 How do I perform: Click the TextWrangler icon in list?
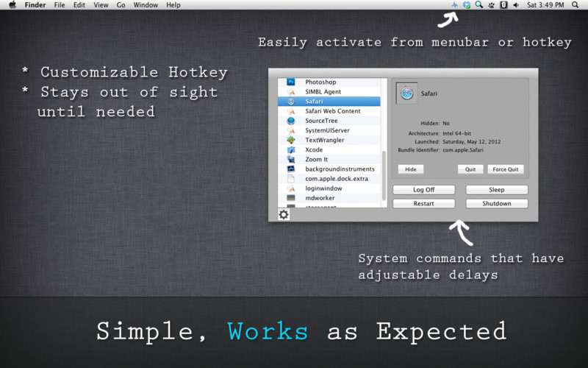[290, 140]
